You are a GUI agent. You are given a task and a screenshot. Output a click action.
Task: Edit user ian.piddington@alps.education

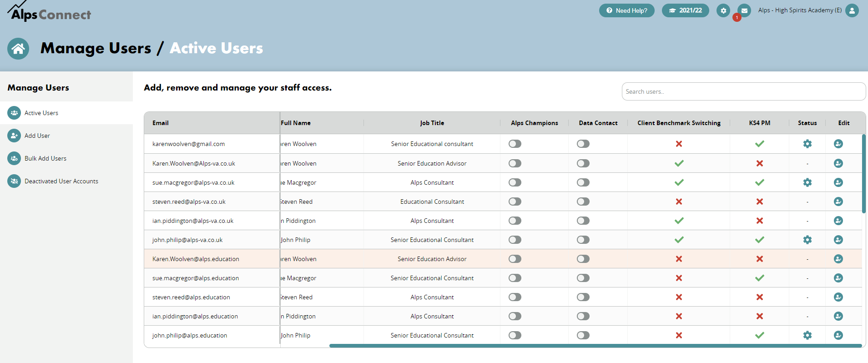[x=838, y=316]
